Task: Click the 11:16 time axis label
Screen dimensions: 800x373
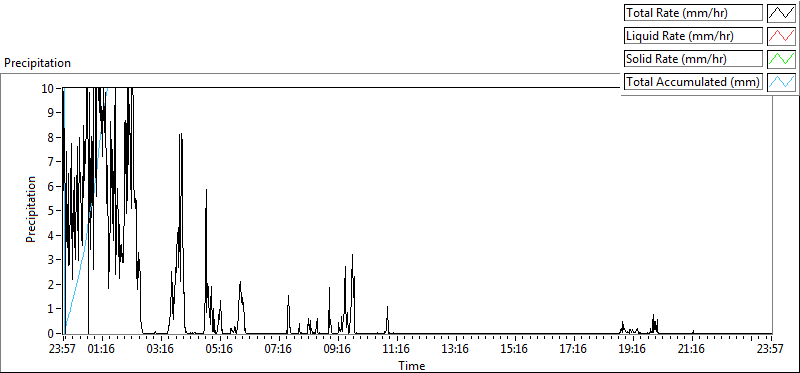Action: [397, 350]
